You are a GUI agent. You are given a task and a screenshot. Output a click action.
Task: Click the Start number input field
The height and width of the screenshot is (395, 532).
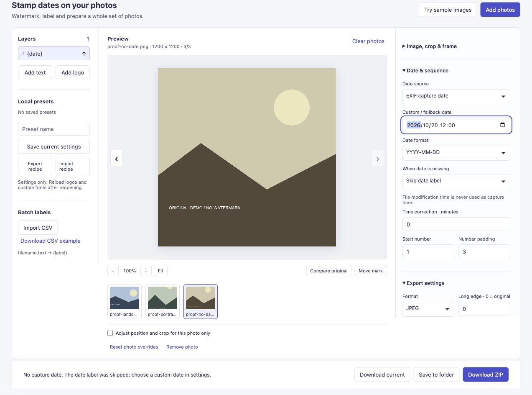(428, 251)
